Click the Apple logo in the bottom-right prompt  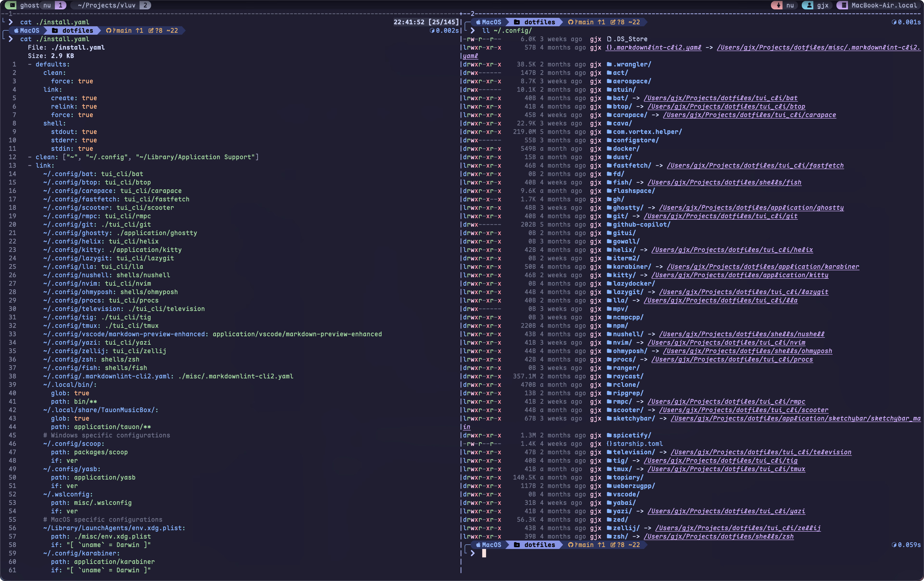point(478,545)
